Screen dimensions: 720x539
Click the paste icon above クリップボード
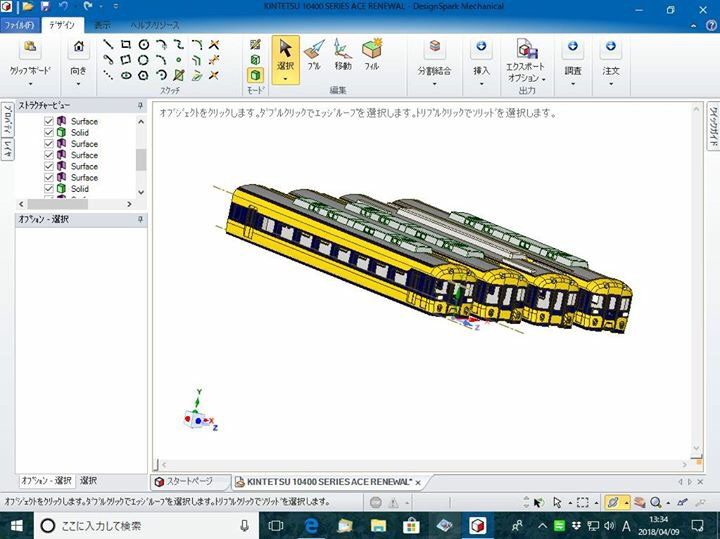pos(30,46)
